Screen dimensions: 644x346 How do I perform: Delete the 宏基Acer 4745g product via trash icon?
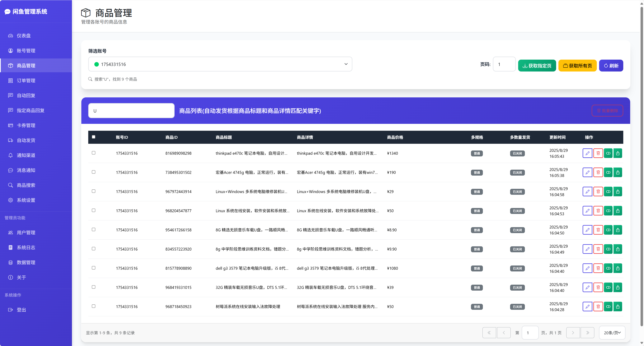[x=598, y=172]
